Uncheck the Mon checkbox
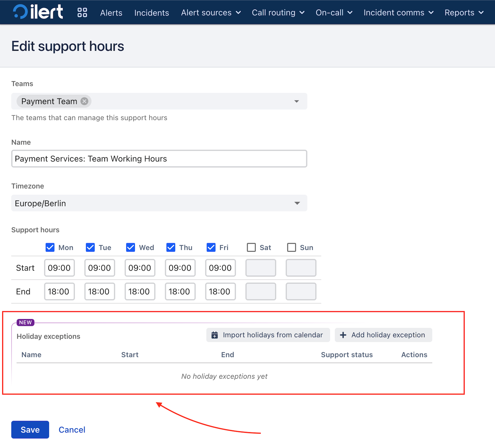This screenshot has height=448, width=495. (x=50, y=247)
